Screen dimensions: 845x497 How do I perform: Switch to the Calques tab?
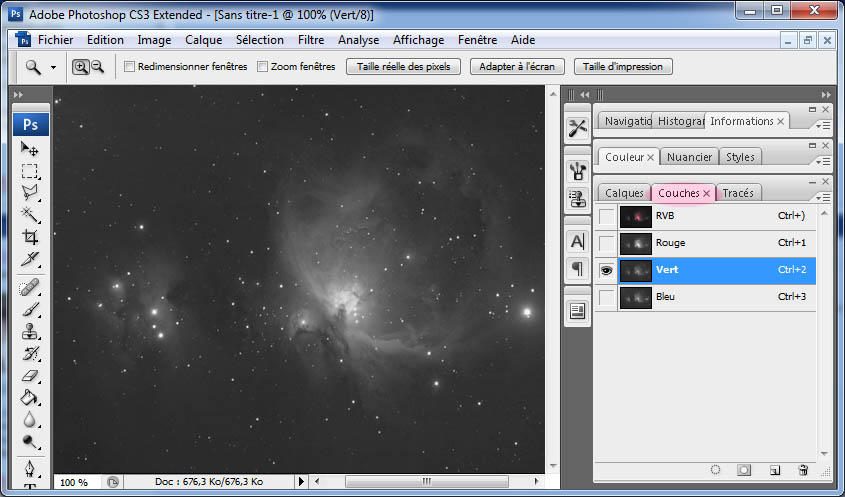pyautogui.click(x=624, y=193)
